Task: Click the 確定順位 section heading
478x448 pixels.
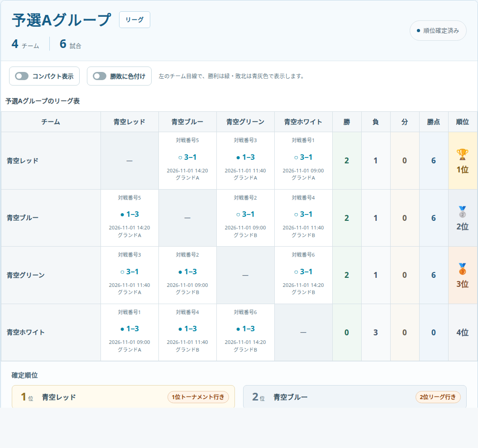Action: [x=25, y=375]
